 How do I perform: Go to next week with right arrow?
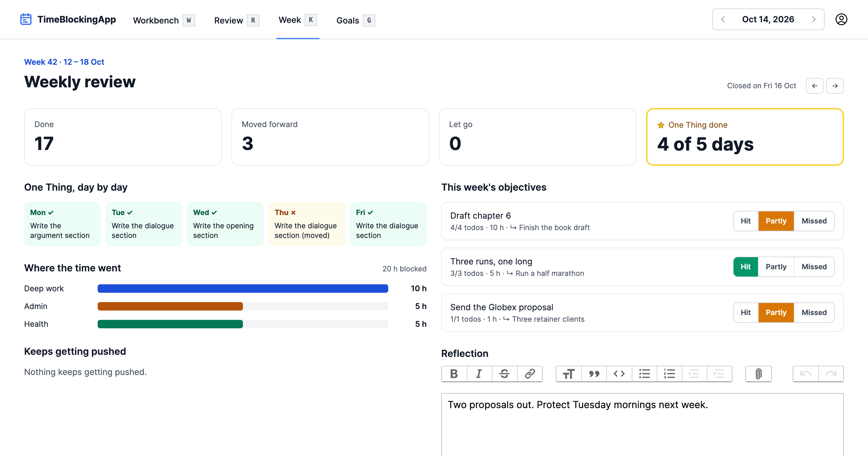click(835, 86)
